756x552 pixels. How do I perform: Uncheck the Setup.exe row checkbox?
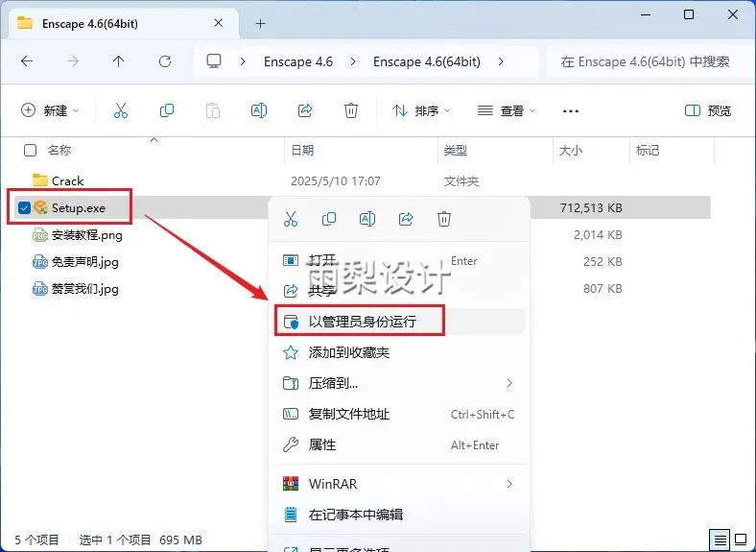24,207
